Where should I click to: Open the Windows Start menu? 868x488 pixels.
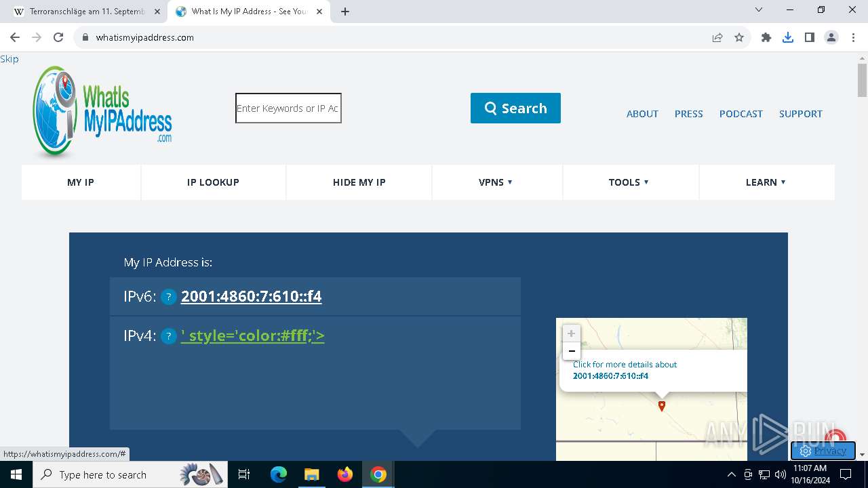click(16, 474)
